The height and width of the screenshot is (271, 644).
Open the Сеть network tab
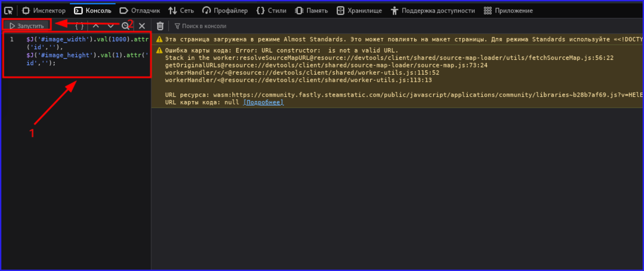[181, 11]
